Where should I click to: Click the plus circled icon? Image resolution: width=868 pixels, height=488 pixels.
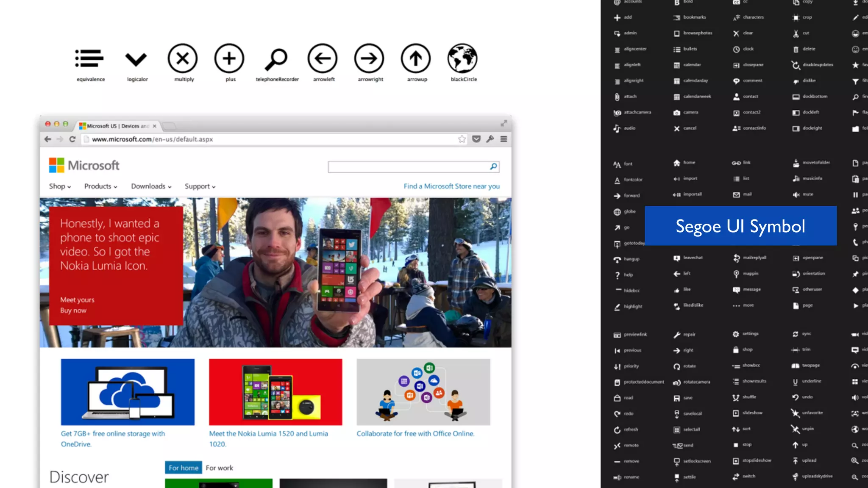click(x=229, y=58)
